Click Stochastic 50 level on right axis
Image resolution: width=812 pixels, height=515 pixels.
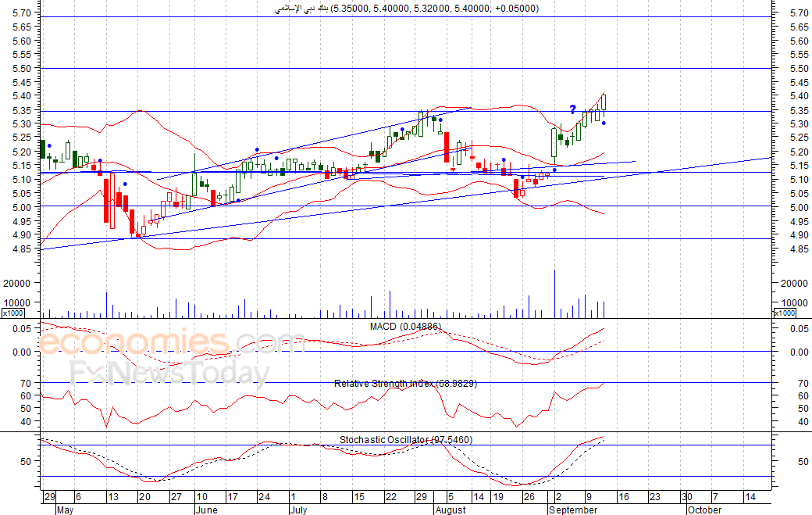point(803,461)
